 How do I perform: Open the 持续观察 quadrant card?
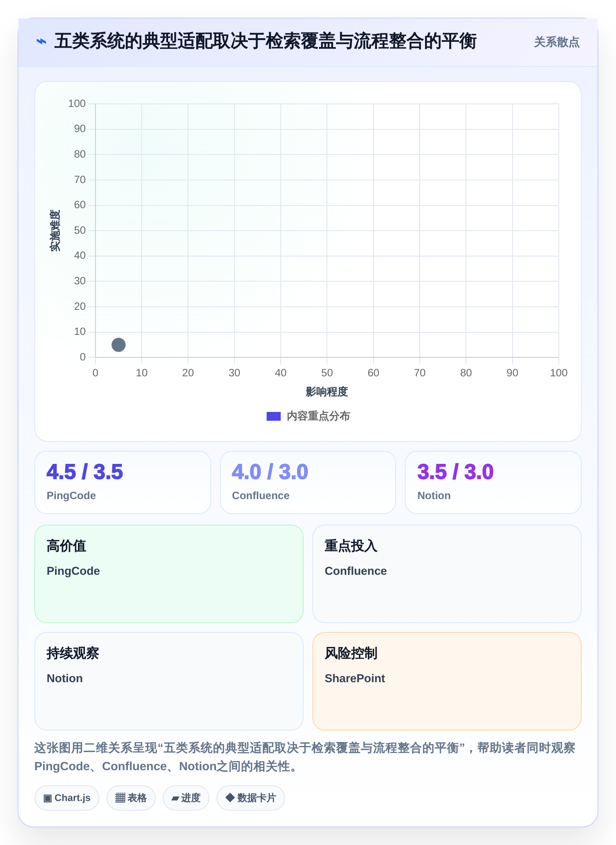[x=169, y=681]
